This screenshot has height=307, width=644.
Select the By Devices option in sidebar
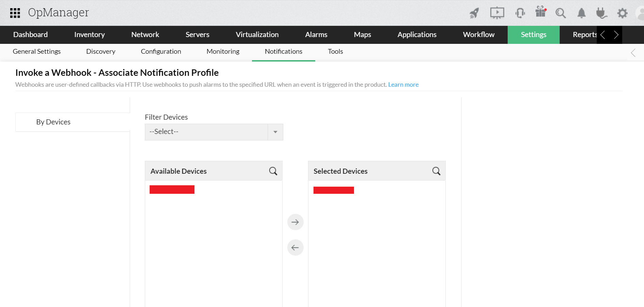coord(53,122)
